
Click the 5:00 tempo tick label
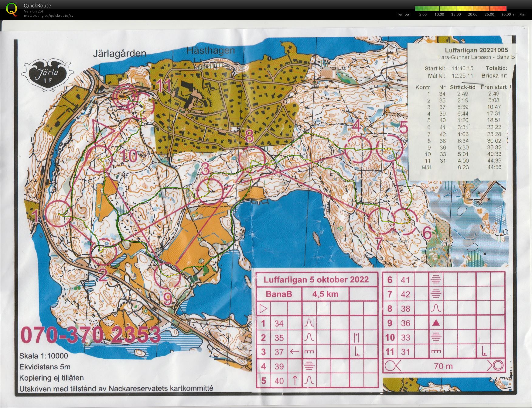click(423, 14)
